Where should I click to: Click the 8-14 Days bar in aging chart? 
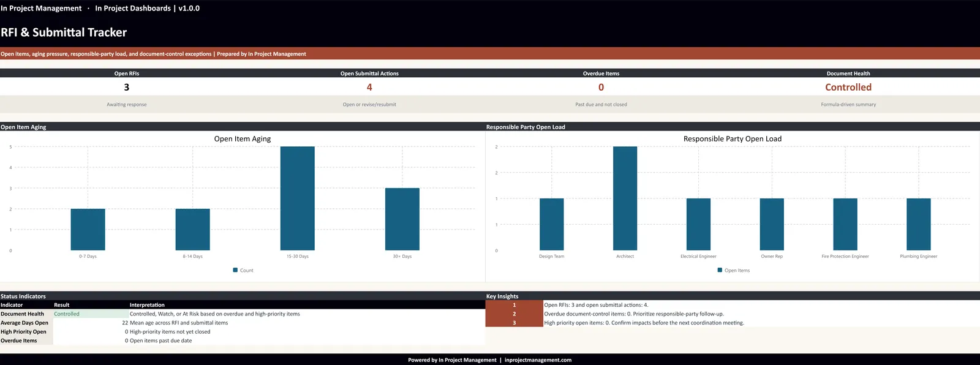coord(192,230)
